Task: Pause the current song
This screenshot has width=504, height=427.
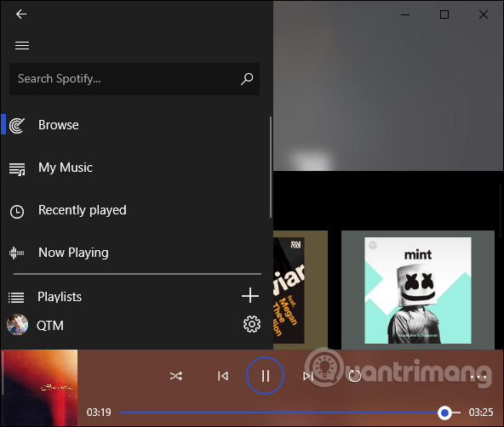Action: [265, 376]
